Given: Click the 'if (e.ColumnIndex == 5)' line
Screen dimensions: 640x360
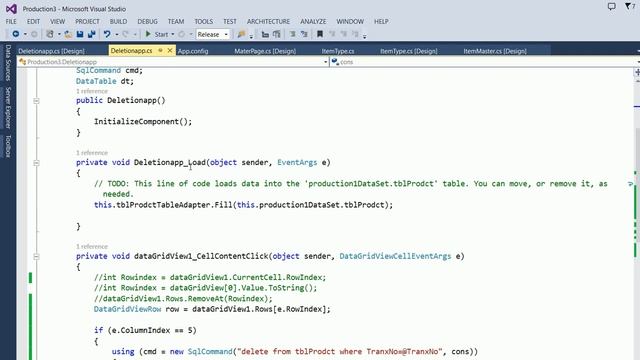Looking at the screenshot, I should [x=145, y=330].
